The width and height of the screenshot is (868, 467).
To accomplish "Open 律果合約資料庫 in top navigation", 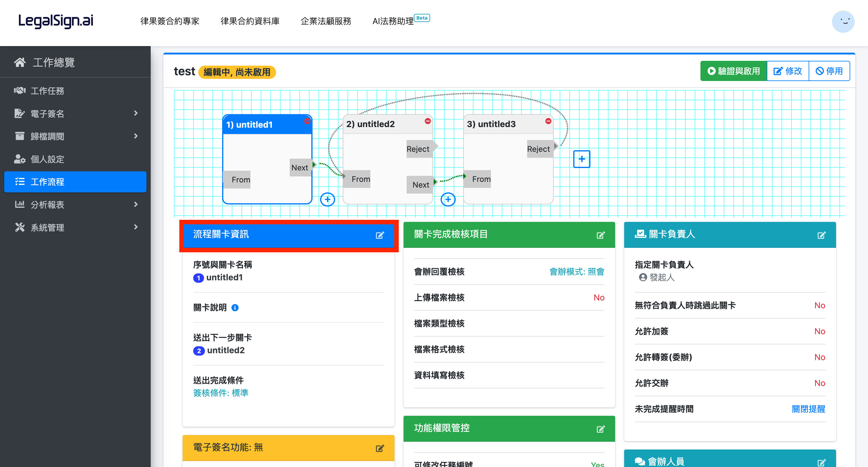I will [250, 21].
